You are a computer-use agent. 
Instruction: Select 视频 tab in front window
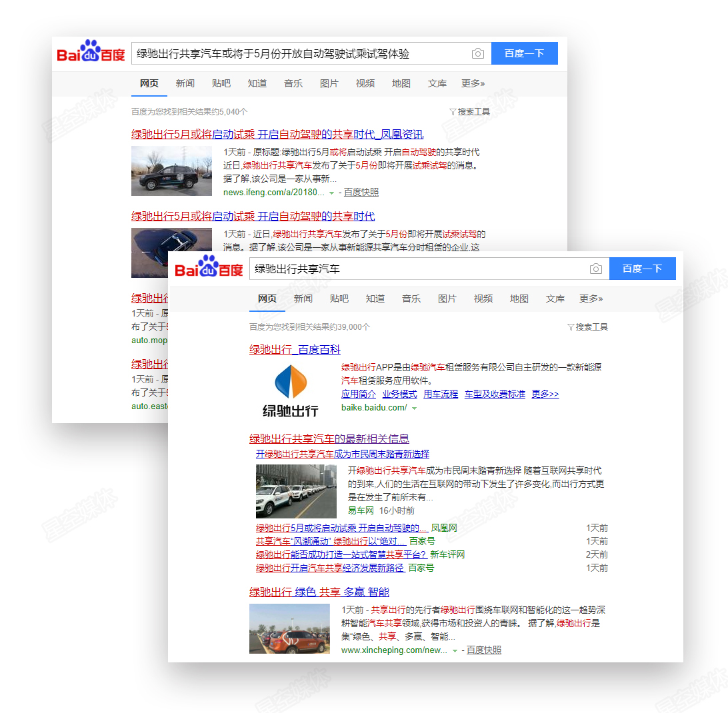(x=483, y=299)
